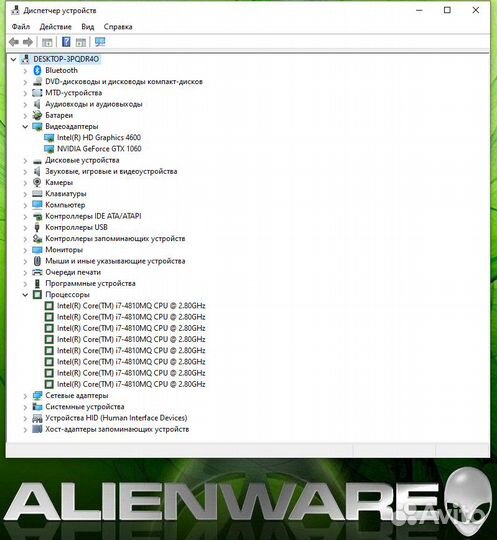Expand the Устройства HID category
The image size is (497, 540).
click(25, 418)
